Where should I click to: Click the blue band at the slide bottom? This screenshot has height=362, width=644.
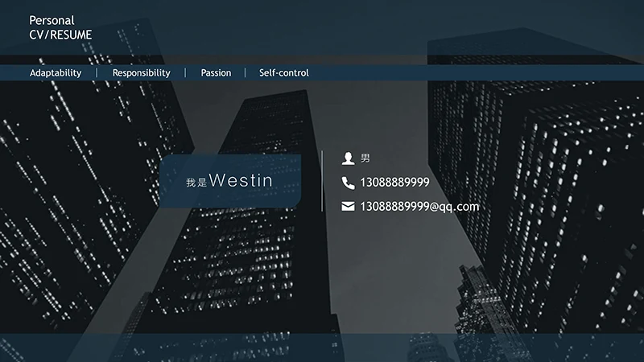point(322,348)
